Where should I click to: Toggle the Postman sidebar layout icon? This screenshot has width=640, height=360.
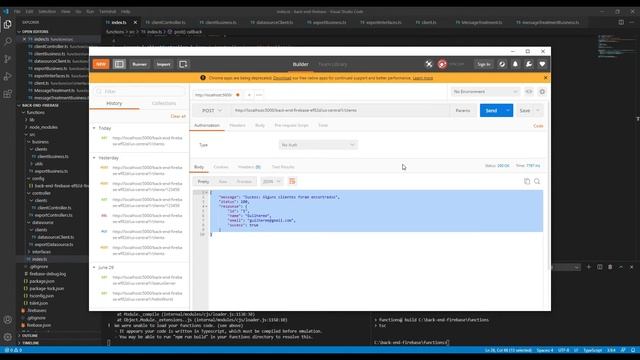coord(119,64)
